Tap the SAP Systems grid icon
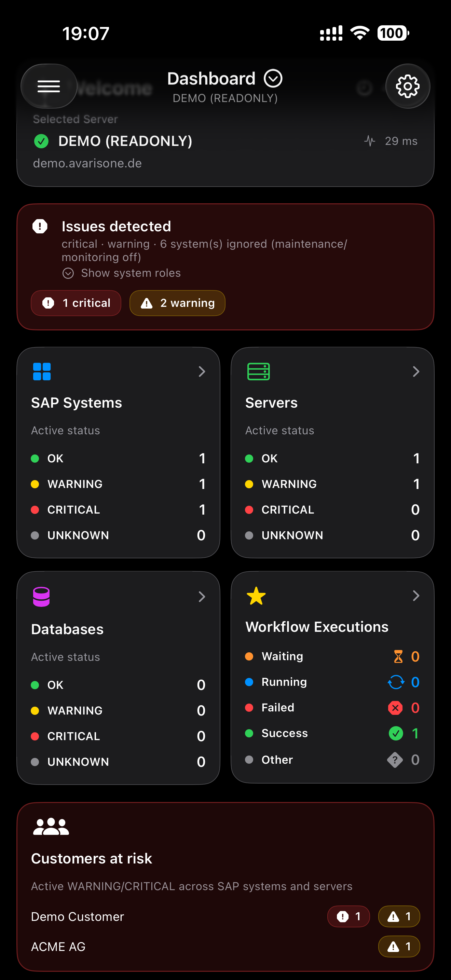451x980 pixels. [42, 372]
